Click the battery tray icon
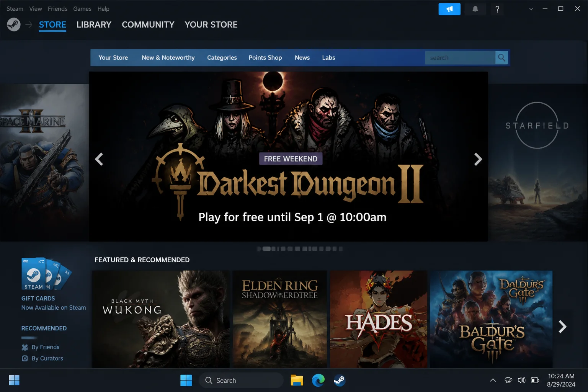 coord(535,380)
